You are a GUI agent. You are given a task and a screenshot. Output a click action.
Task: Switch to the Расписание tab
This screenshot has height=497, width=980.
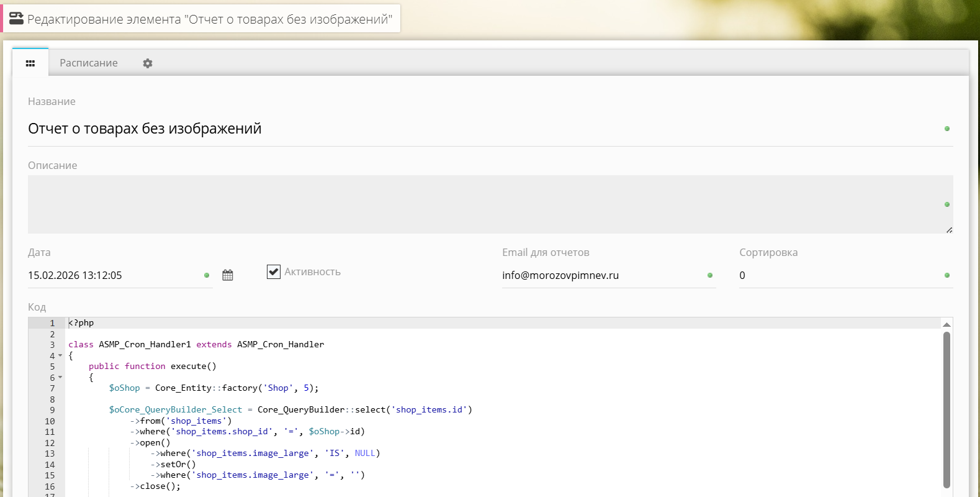tap(89, 63)
